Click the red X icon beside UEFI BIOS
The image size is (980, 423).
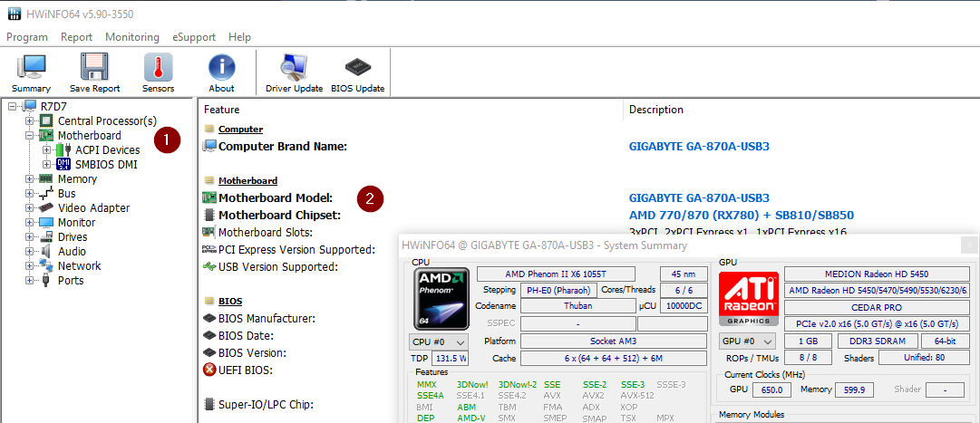click(210, 370)
